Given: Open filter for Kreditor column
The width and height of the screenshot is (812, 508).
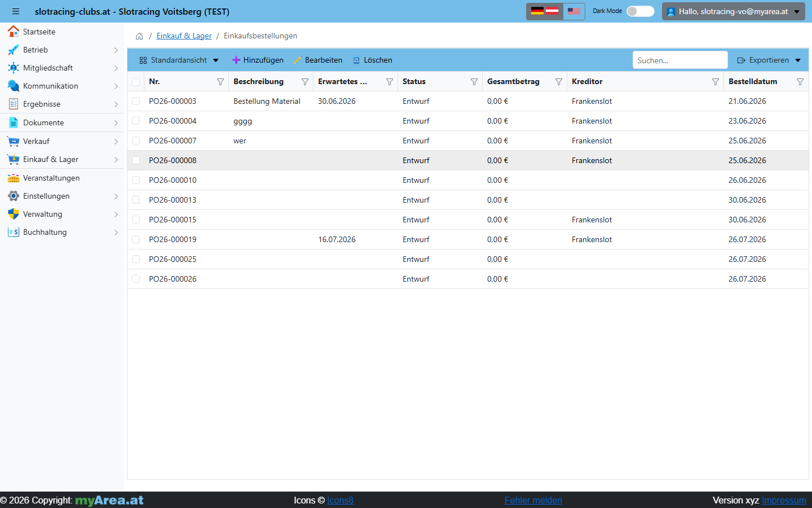Looking at the screenshot, I should pyautogui.click(x=716, y=82).
